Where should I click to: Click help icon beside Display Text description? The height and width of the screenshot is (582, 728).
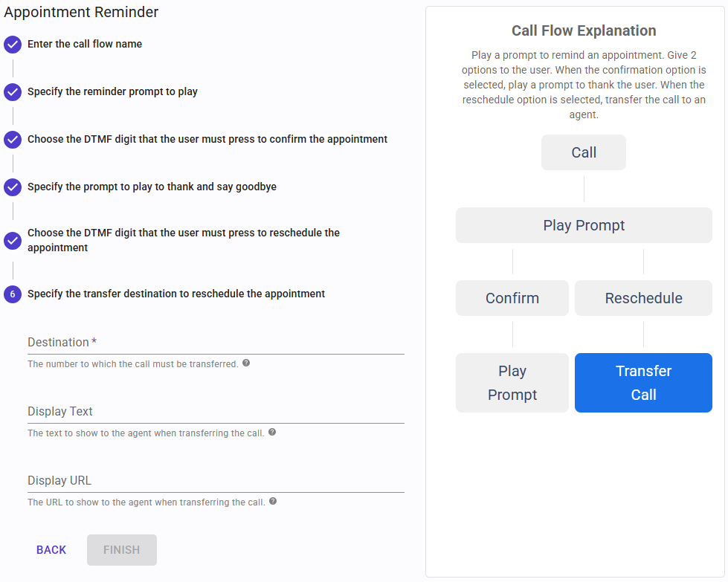coord(272,432)
